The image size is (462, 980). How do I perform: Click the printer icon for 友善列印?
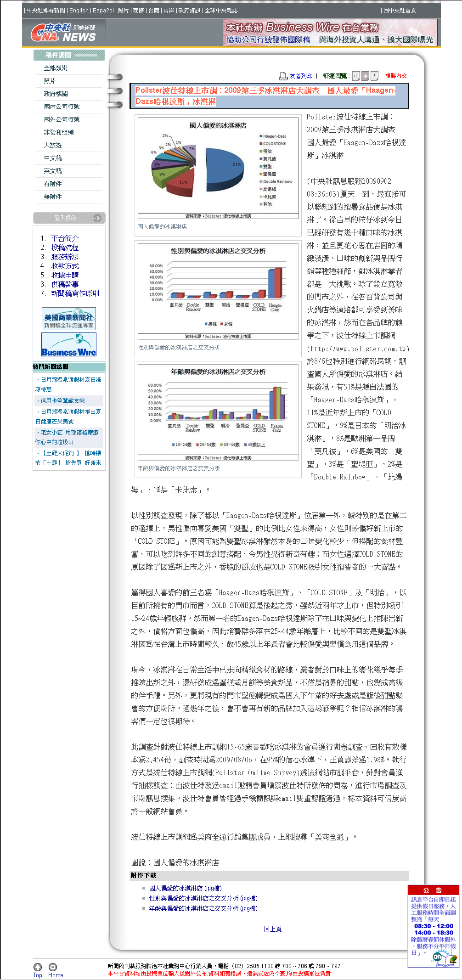pyautogui.click(x=283, y=76)
